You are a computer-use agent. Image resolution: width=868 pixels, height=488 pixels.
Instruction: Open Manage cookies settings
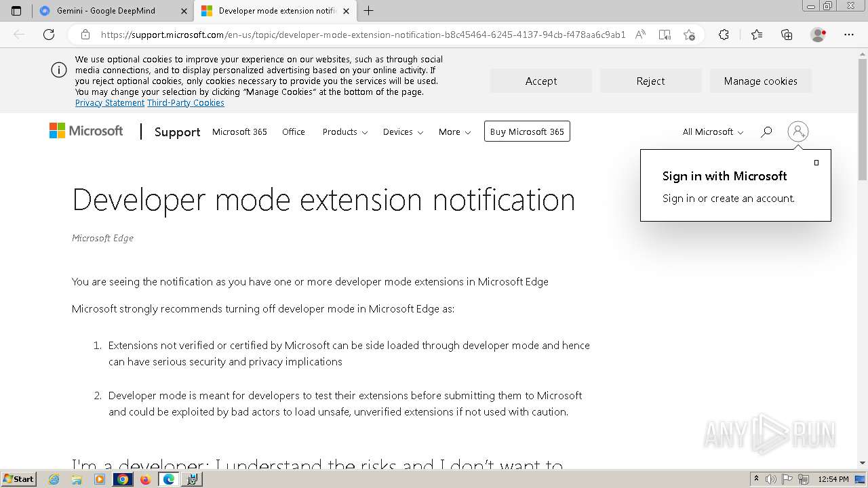pyautogui.click(x=760, y=81)
